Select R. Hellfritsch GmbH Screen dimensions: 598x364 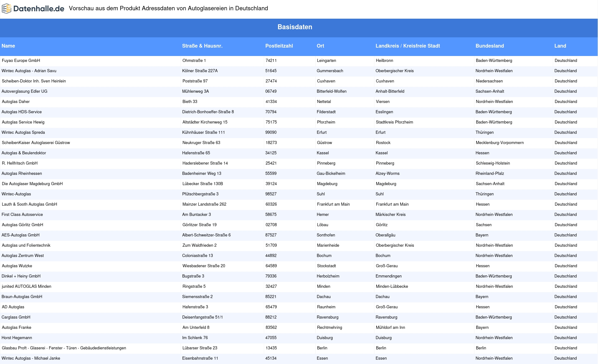point(20,163)
